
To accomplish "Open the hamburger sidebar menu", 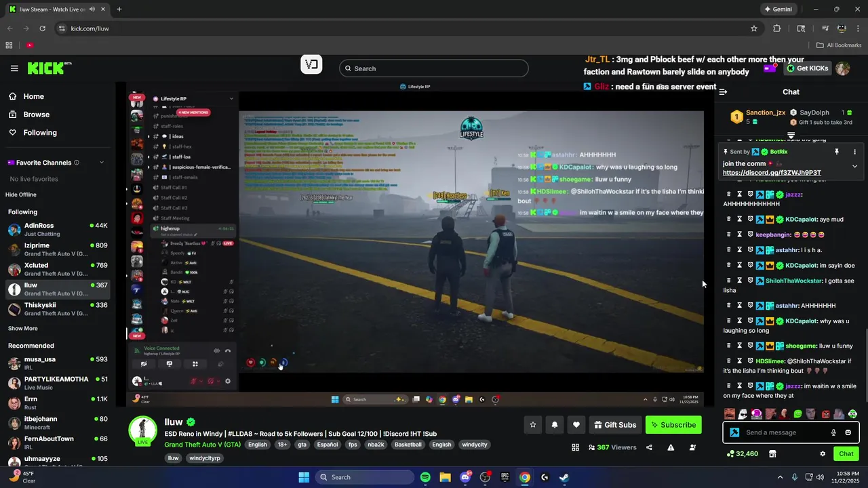I will 14,68.
